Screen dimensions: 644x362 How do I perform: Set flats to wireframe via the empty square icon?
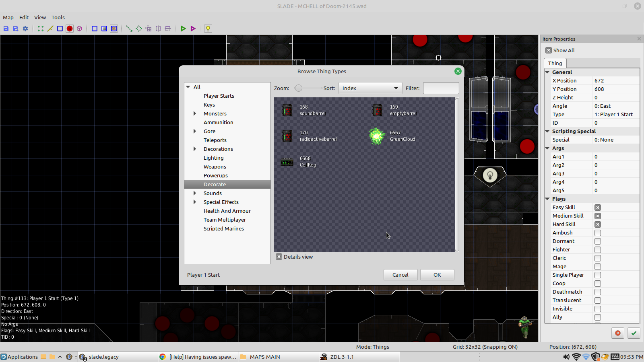tap(95, 29)
